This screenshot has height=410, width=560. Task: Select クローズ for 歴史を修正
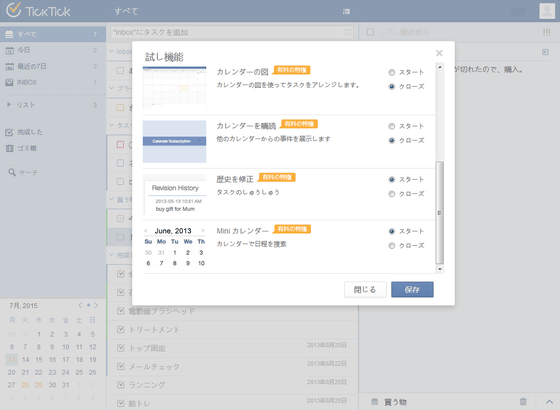pos(392,194)
